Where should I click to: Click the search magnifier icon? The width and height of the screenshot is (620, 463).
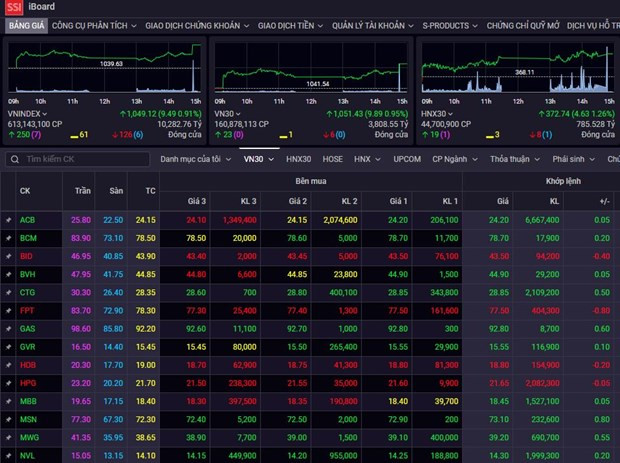coord(15,159)
